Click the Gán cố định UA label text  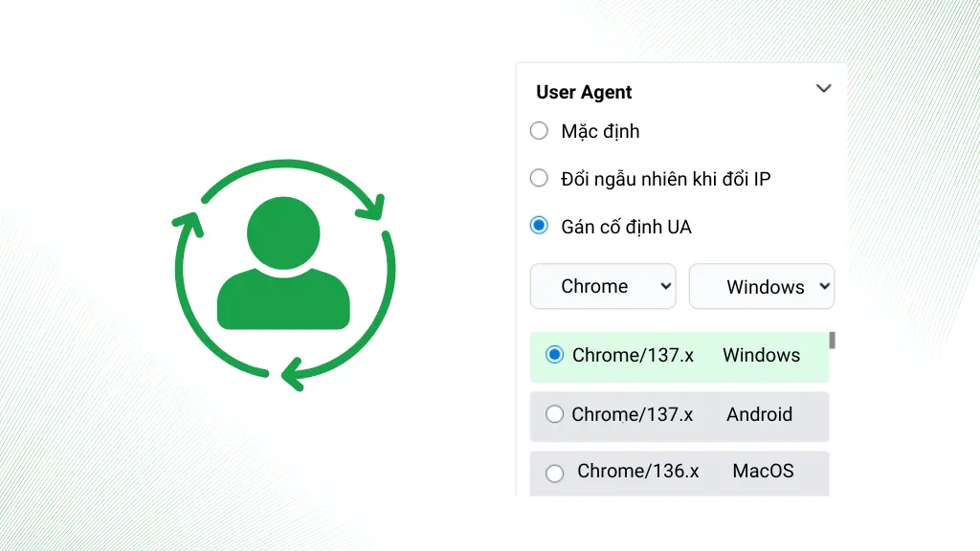[626, 228]
